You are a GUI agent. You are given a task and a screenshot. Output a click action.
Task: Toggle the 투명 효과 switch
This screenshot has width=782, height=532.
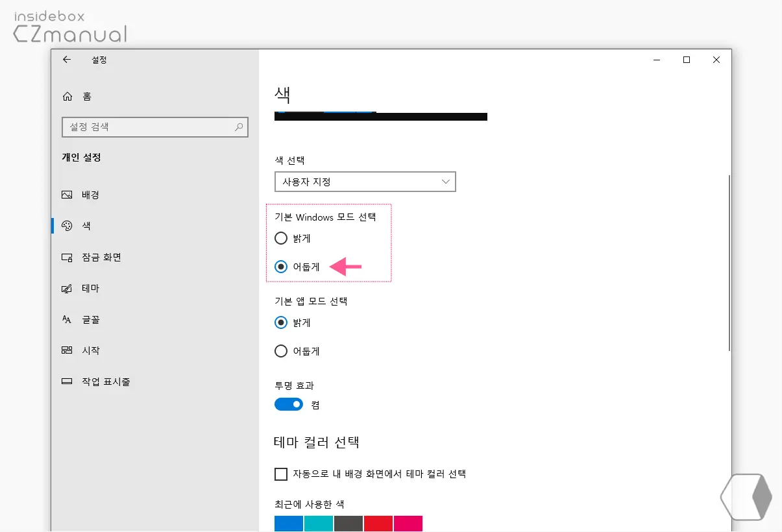[289, 405]
